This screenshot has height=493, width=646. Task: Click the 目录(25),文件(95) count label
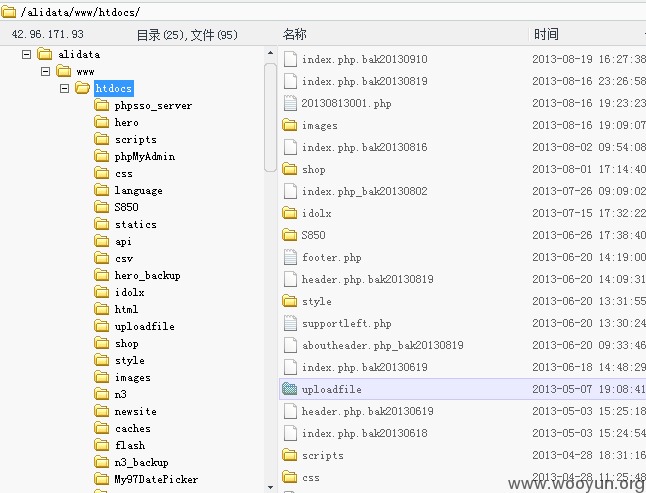click(x=187, y=35)
